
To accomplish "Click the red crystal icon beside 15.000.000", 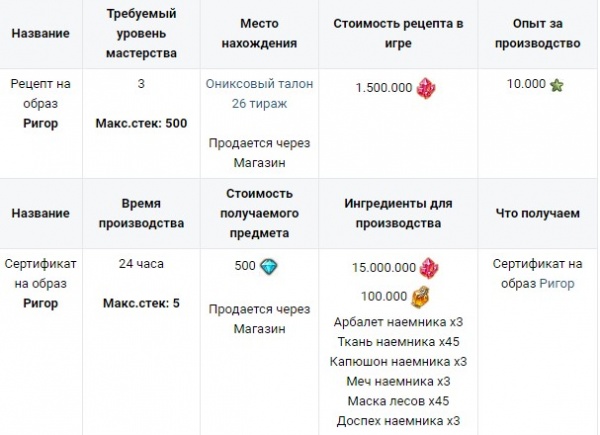I will 429,268.
